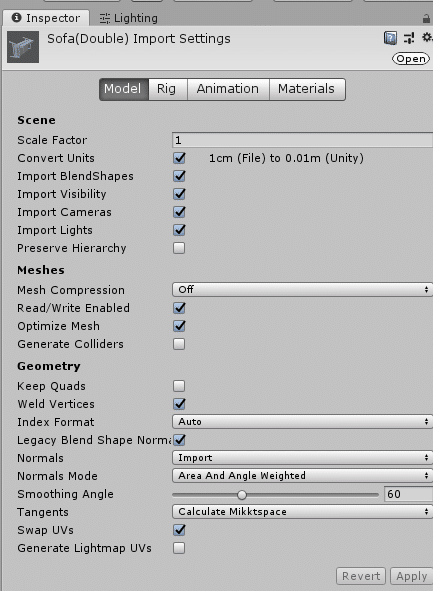Click the '1cm (File) to 0.01m (Unity)' text
433x591 pixels.
point(286,158)
